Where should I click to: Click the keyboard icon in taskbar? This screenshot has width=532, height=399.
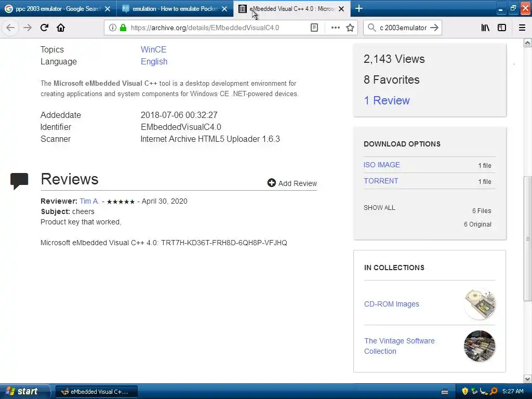(445, 392)
